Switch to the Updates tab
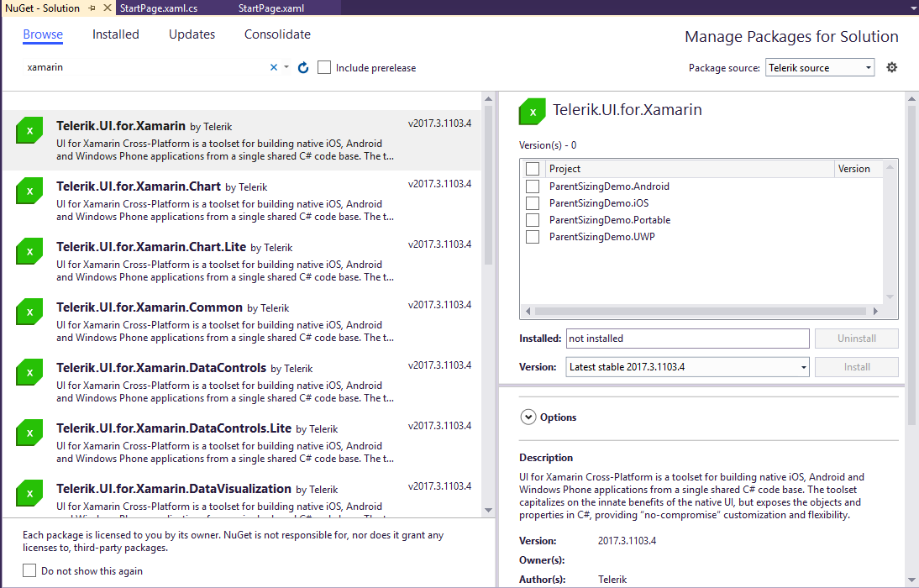Viewport: 919px width, 588px height. [x=192, y=34]
